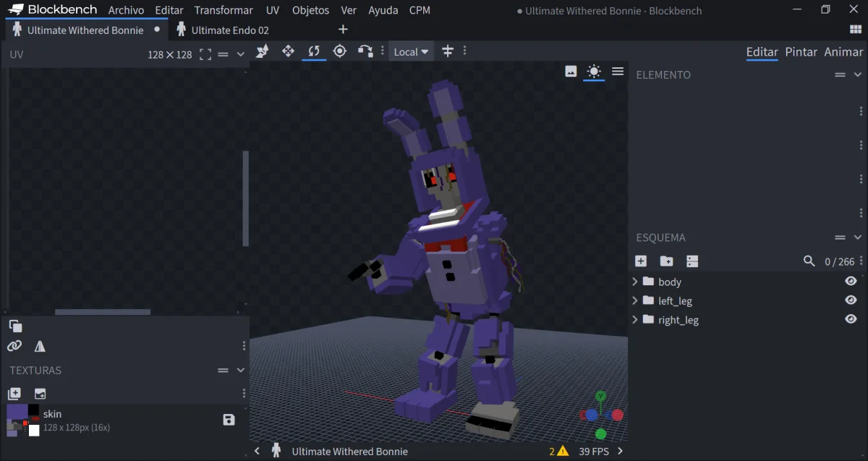Image resolution: width=868 pixels, height=461 pixels.
Task: Open the Editar menu
Action: (x=169, y=10)
